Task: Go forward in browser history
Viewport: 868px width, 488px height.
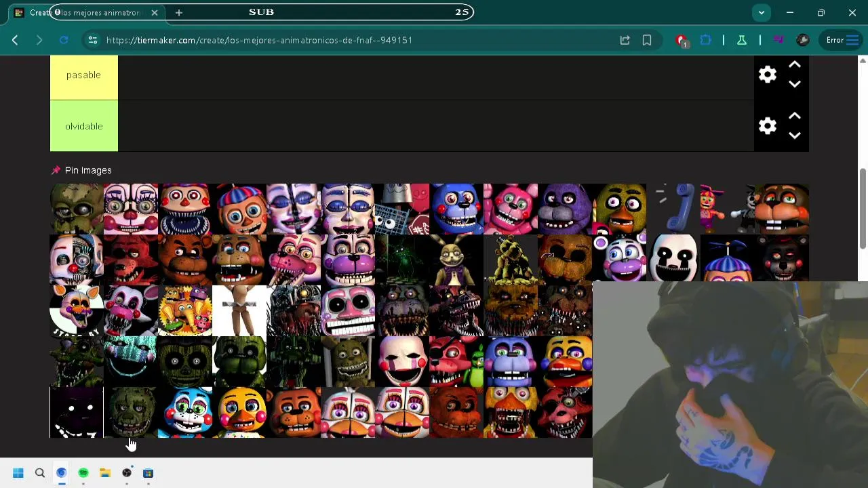Action: coord(39,40)
